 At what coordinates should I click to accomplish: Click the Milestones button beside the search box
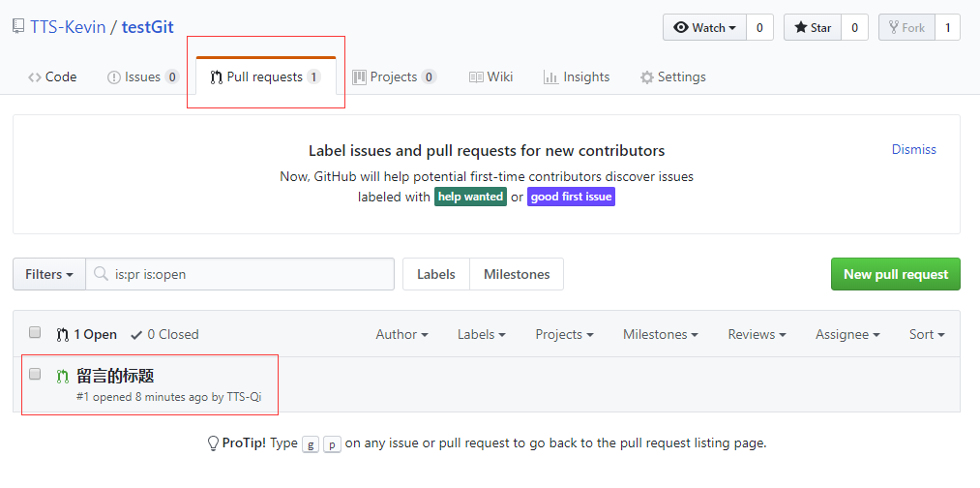[517, 274]
